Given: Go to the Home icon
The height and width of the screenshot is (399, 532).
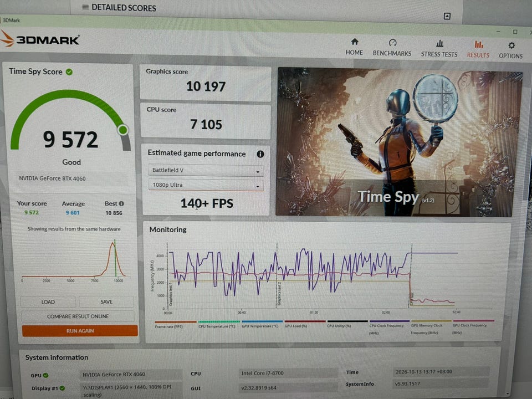Looking at the screenshot, I should 355,42.
